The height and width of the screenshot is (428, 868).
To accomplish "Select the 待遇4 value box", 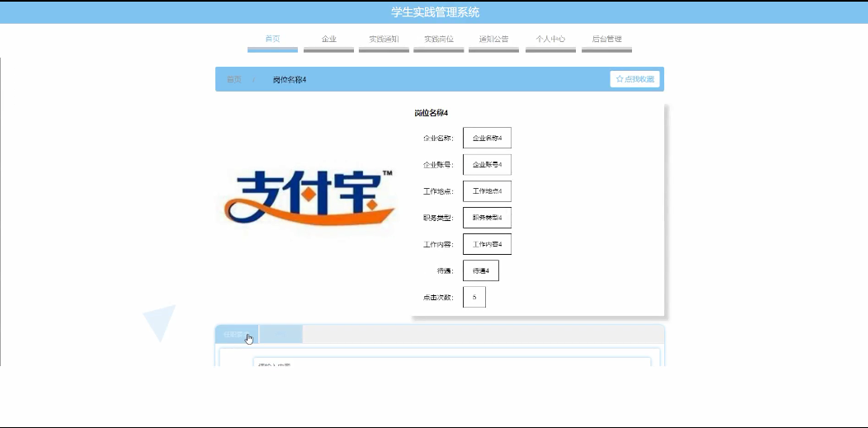I will click(480, 270).
